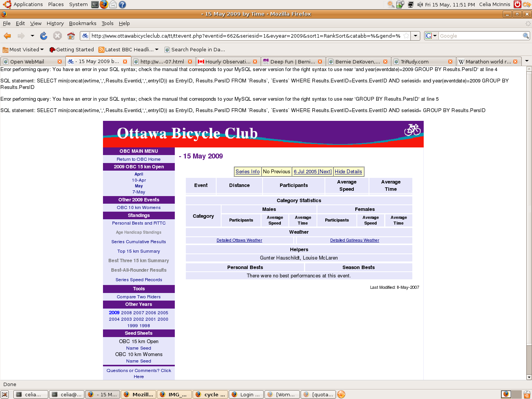Open the Bookmarks menu
The width and height of the screenshot is (532, 399).
pos(82,23)
